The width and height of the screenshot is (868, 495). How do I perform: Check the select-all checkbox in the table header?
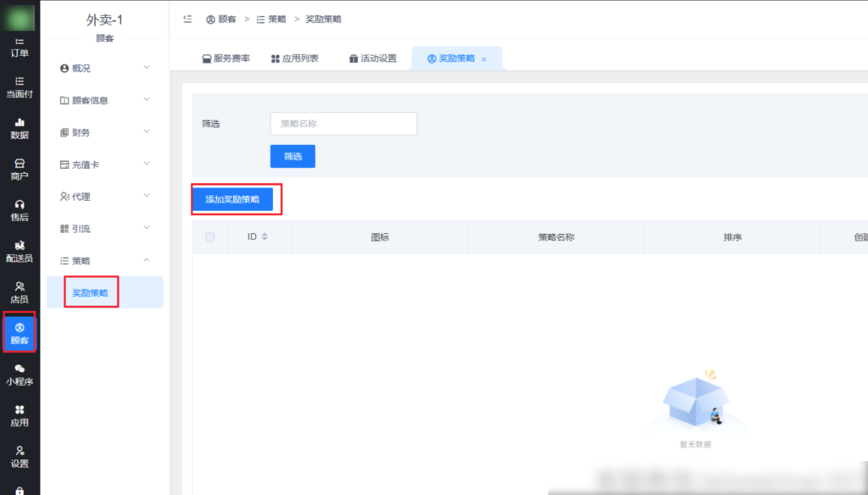(209, 236)
